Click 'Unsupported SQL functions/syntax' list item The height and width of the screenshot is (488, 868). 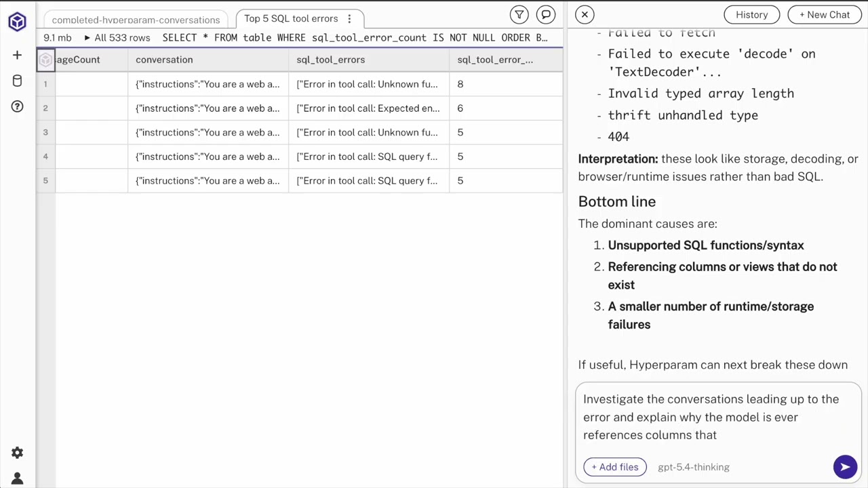click(706, 245)
